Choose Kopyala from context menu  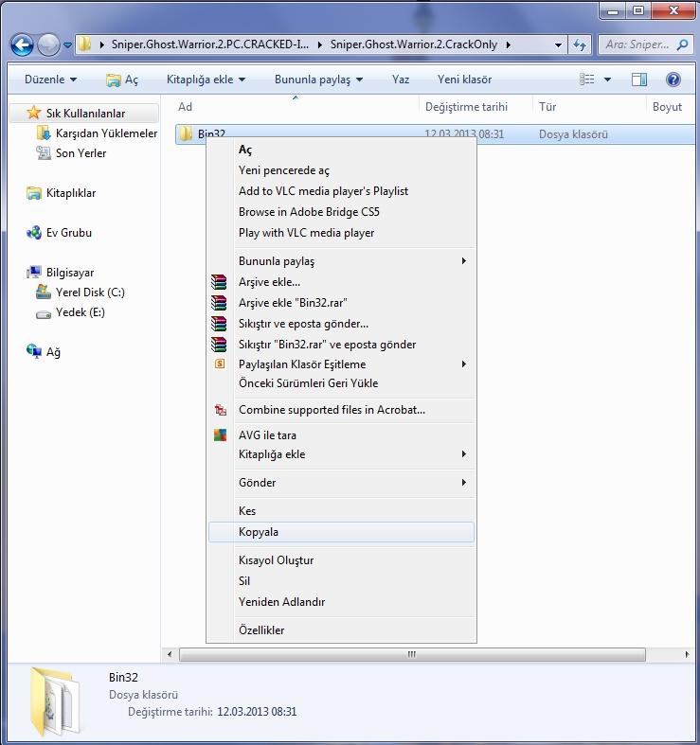coord(341,532)
